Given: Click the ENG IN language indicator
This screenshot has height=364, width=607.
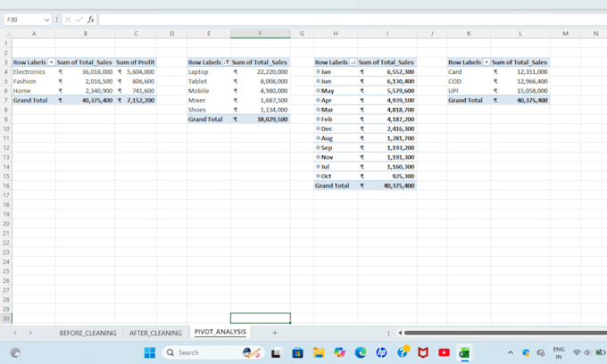Looking at the screenshot, I should click(559, 352).
